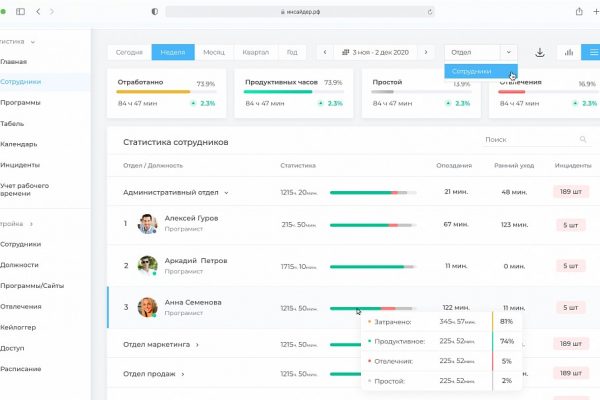Open the highlighted Сотрудники statistics item
Screen dimensions: 600x400
21,82
